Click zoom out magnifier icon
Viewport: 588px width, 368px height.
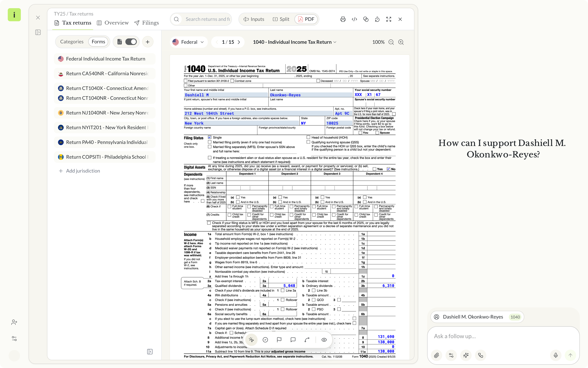point(391,42)
